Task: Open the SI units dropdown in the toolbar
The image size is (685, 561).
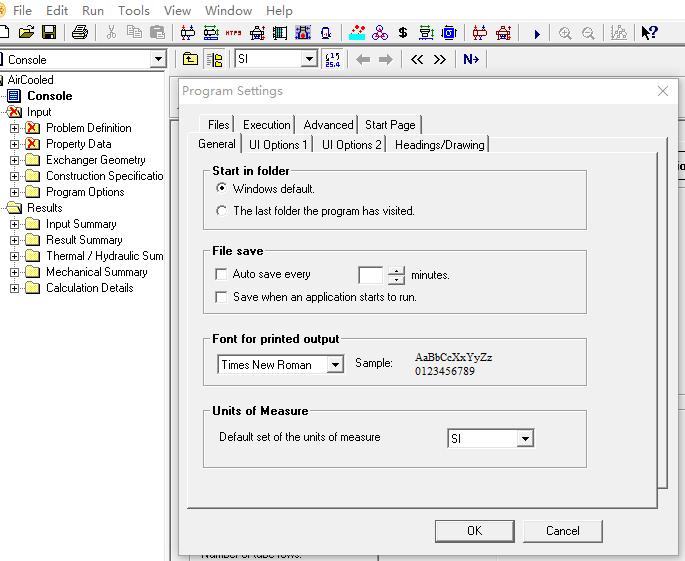Action: coord(309,59)
